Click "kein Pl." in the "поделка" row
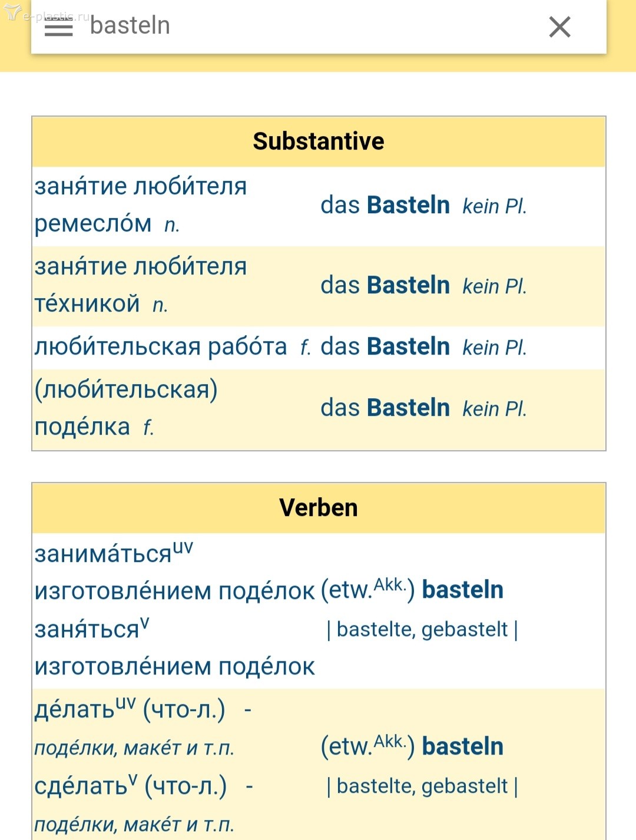 click(494, 409)
